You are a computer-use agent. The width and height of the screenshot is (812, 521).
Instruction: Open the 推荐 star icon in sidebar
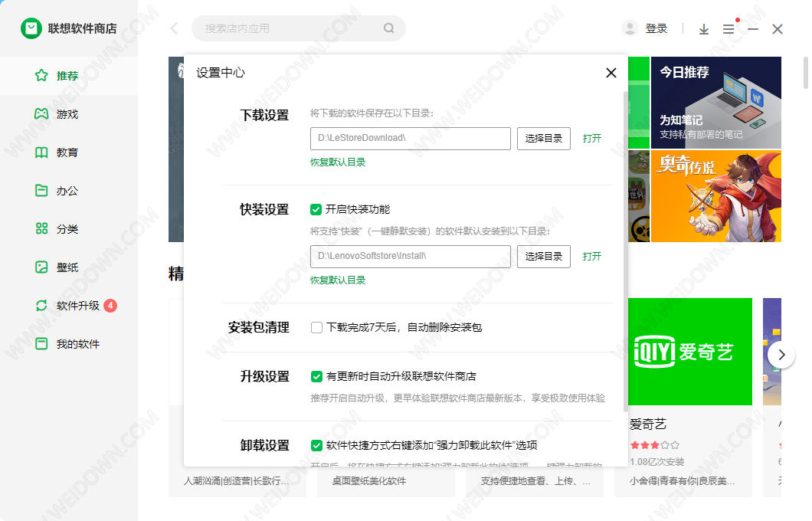tap(41, 76)
